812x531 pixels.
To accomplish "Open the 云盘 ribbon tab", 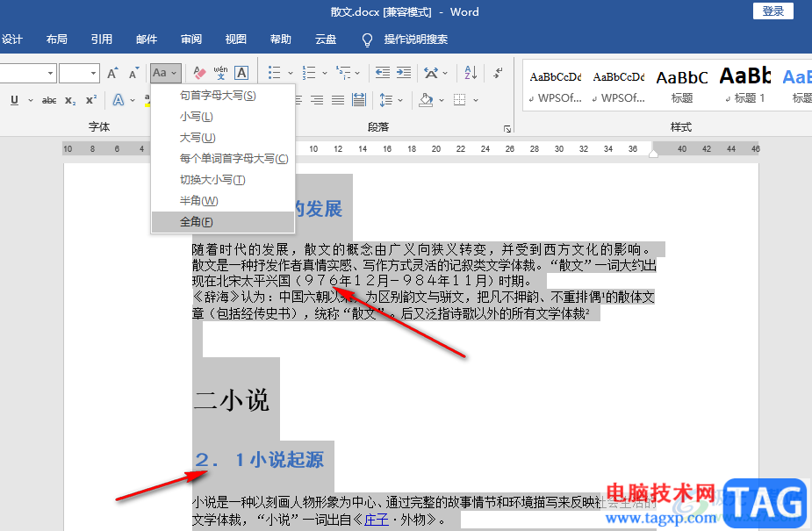I will (326, 39).
